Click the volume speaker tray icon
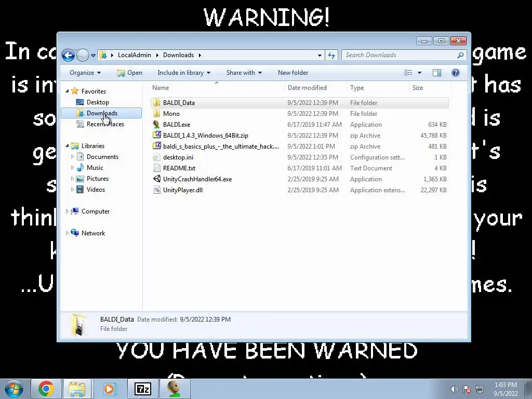 [x=454, y=389]
